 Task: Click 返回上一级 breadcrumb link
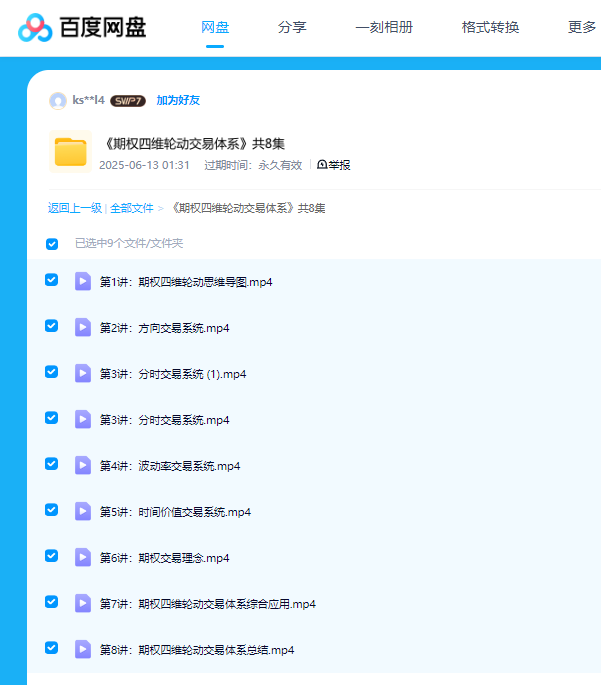coord(75,208)
